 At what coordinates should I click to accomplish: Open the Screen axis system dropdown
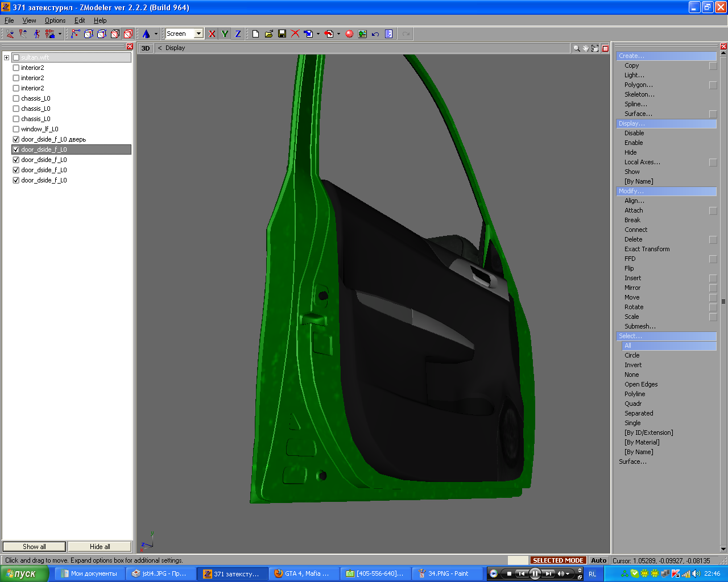(198, 34)
